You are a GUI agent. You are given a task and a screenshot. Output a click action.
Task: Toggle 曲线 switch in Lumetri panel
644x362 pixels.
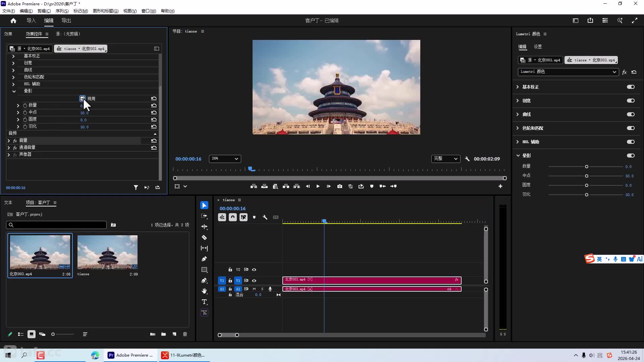[x=631, y=114]
